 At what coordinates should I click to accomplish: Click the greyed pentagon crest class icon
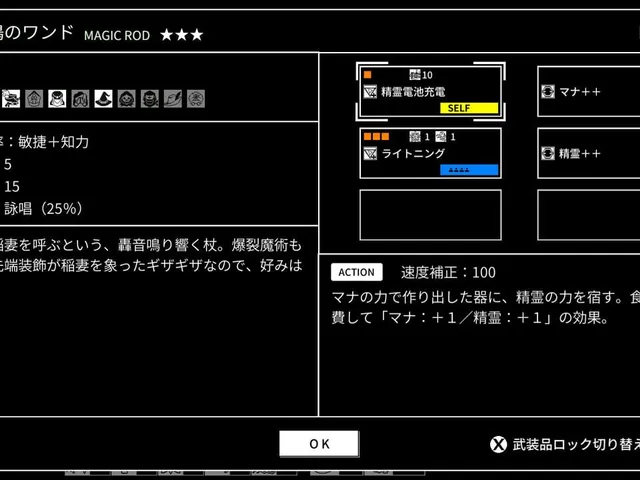[x=34, y=99]
